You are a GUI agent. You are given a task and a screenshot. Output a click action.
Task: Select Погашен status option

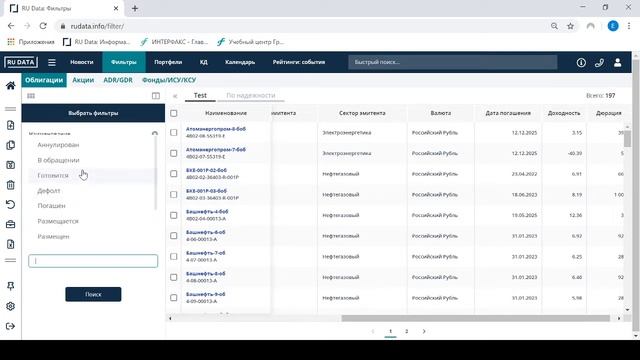[51, 206]
